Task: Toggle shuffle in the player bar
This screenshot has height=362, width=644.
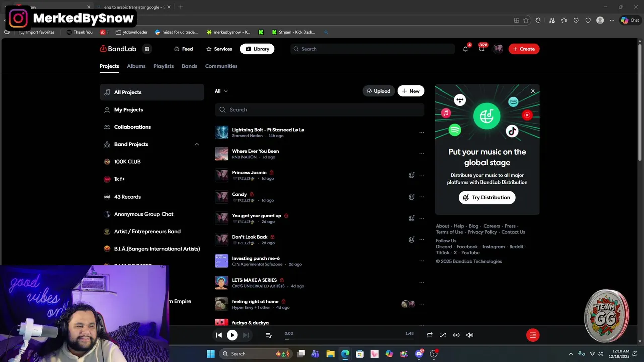Action: coord(443,335)
